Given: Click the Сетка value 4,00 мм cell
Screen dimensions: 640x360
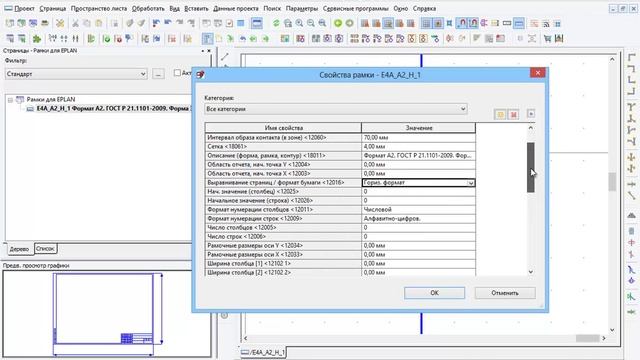Looking at the screenshot, I should [x=418, y=147].
